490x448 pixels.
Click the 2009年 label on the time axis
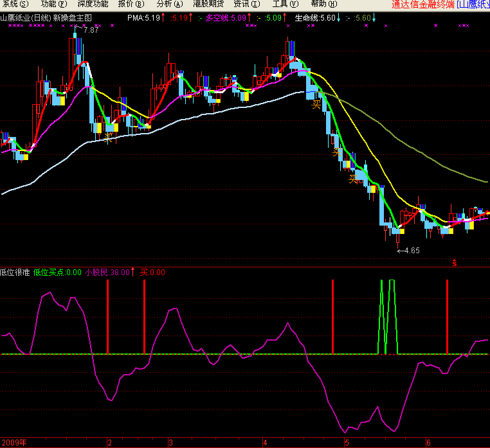click(x=14, y=443)
